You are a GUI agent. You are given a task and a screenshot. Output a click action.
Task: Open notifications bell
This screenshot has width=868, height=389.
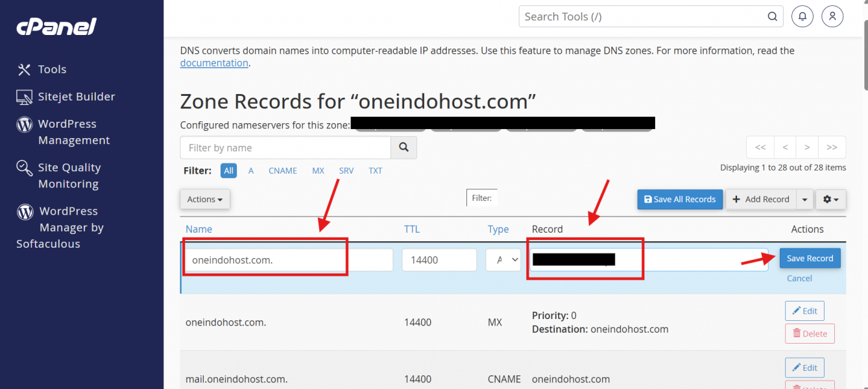pyautogui.click(x=802, y=16)
